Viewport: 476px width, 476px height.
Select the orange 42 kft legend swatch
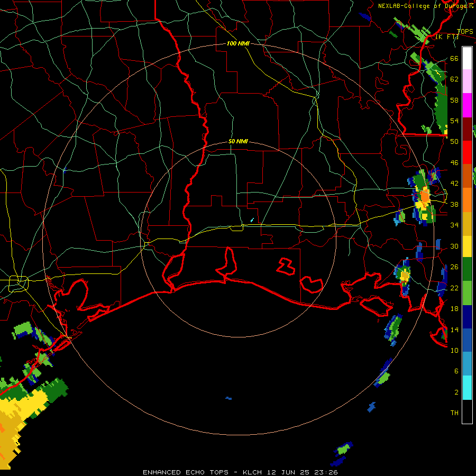click(x=467, y=200)
